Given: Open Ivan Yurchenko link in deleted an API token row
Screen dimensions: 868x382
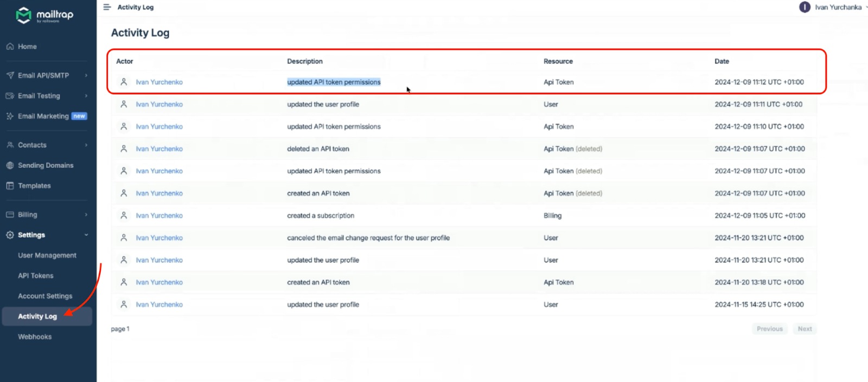Looking at the screenshot, I should [159, 149].
